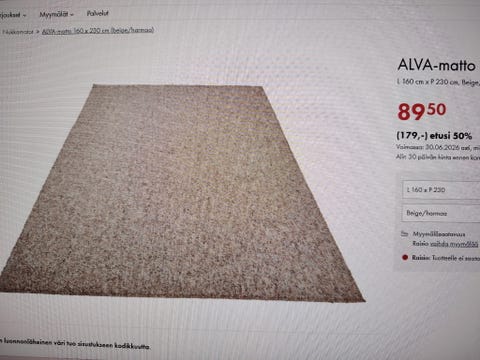Screen dimensions: 480x360
Task: Click the ALVA-matto product title
Action: [436, 65]
